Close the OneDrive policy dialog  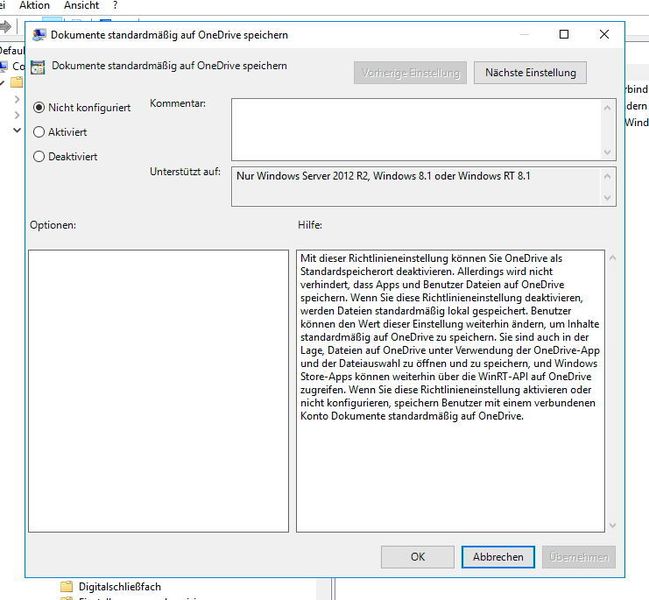(x=604, y=34)
